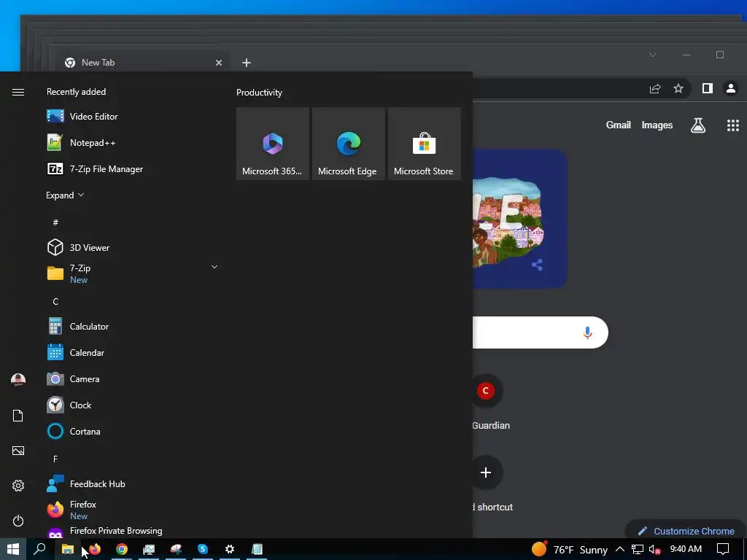Image resolution: width=747 pixels, height=560 pixels.
Task: Open taskbar search magnifier
Action: [x=40, y=549]
